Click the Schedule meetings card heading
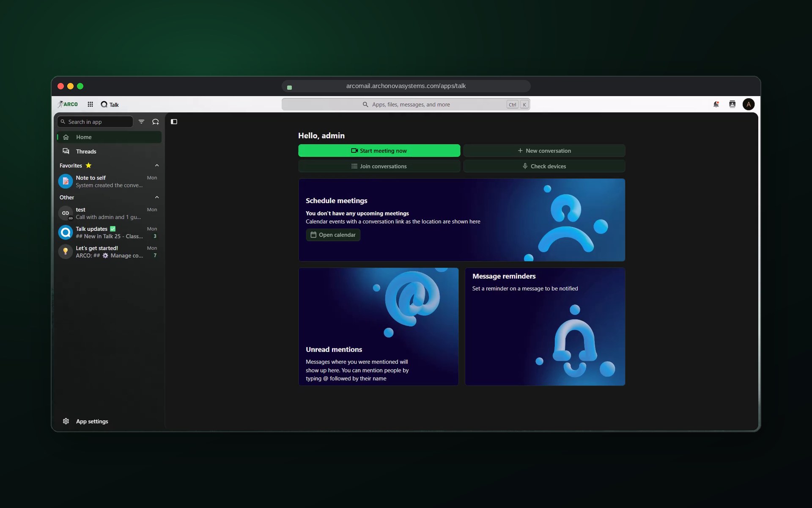The height and width of the screenshot is (508, 812). [336, 201]
